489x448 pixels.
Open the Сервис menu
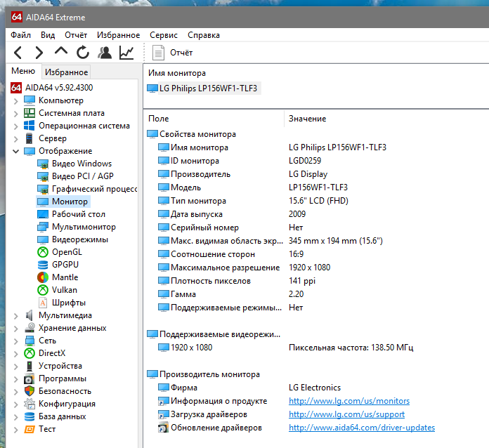[164, 35]
